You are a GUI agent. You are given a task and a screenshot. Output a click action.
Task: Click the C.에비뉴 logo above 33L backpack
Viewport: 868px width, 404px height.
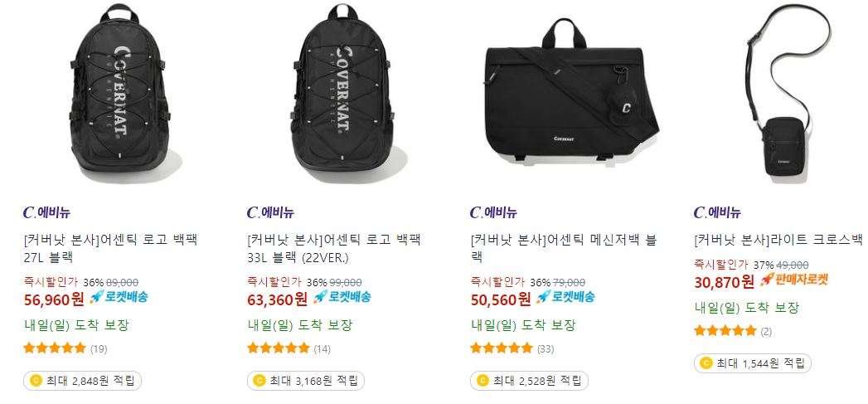[x=270, y=212]
